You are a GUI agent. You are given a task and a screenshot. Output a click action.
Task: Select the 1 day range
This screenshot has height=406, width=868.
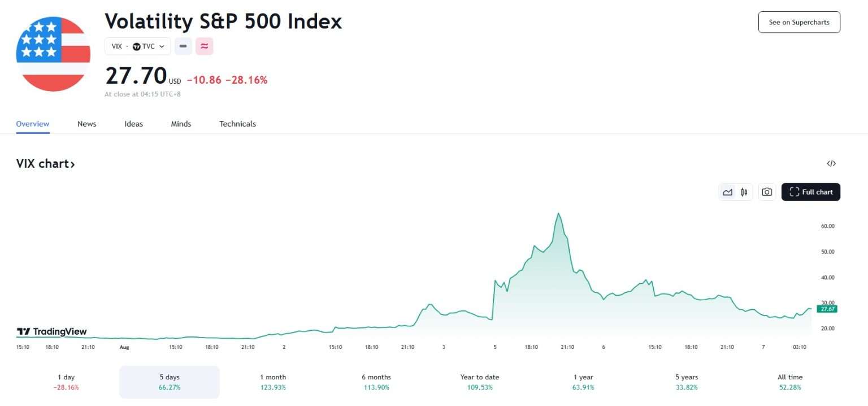[x=66, y=382]
